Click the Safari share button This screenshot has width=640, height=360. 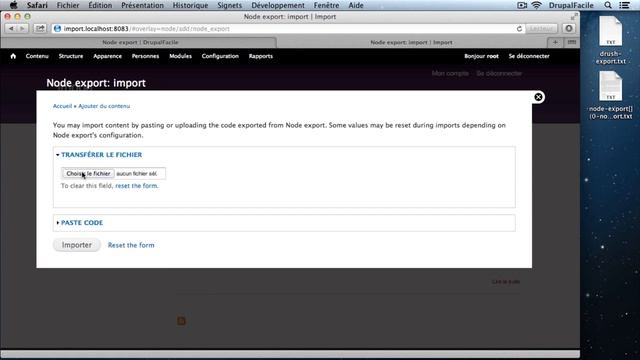click(x=40, y=29)
